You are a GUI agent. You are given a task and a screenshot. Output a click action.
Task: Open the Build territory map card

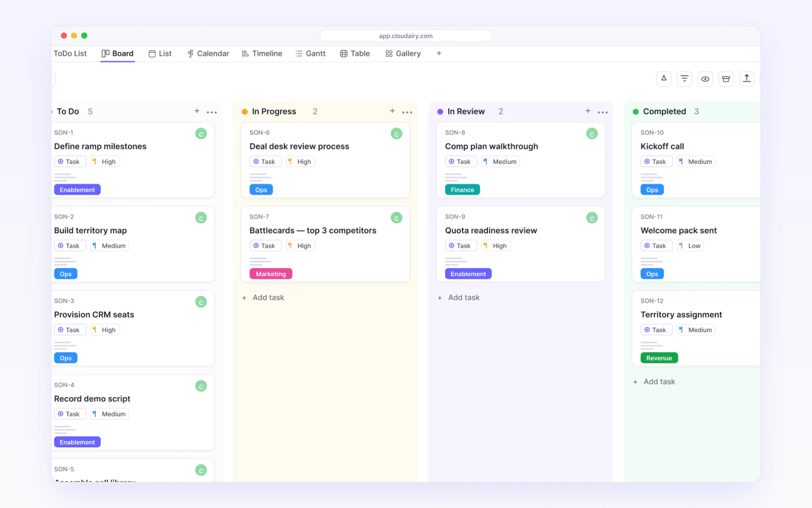coord(133,244)
